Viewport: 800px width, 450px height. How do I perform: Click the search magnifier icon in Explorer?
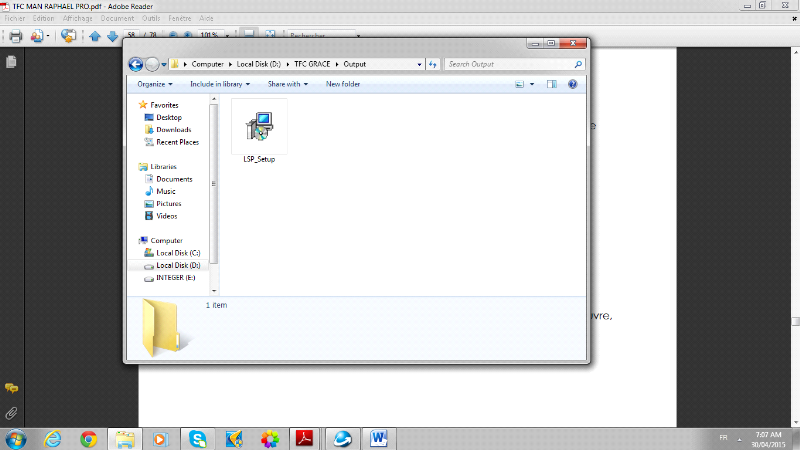(578, 64)
